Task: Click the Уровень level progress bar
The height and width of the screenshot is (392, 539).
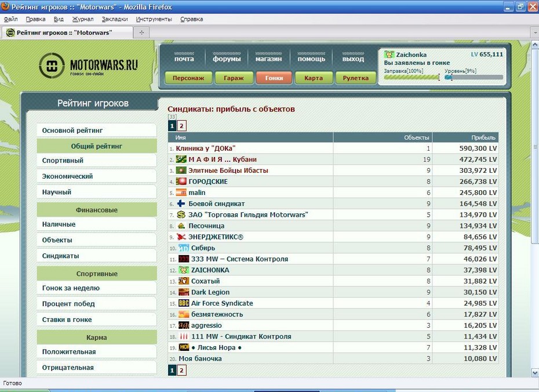Action: tap(474, 77)
